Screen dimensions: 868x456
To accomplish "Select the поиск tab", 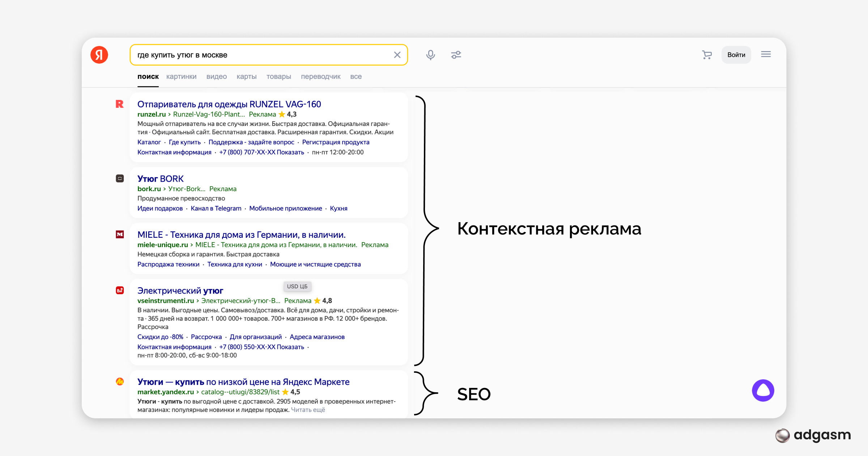I will pos(148,77).
